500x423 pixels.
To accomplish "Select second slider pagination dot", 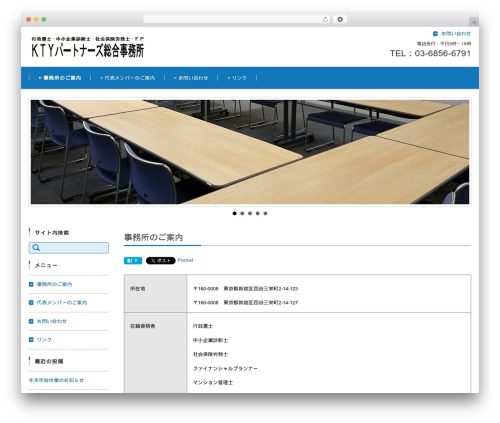I will 242,213.
